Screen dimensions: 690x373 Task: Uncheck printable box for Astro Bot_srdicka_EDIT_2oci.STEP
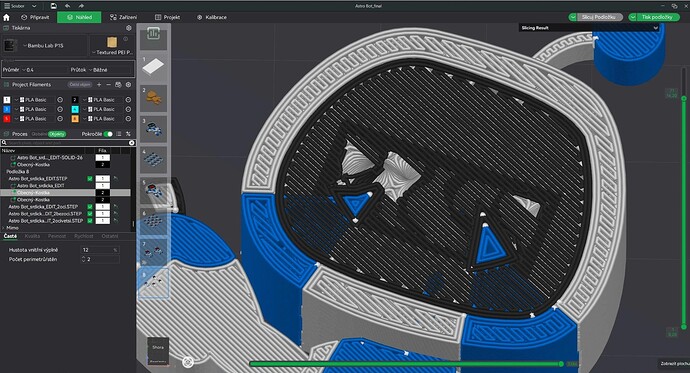pyautogui.click(x=90, y=206)
